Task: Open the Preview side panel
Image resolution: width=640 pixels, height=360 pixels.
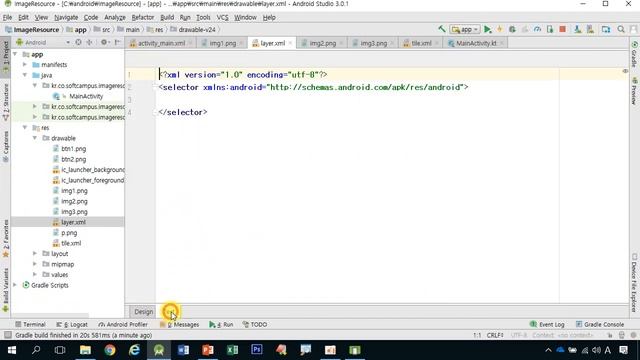Action: click(634, 91)
